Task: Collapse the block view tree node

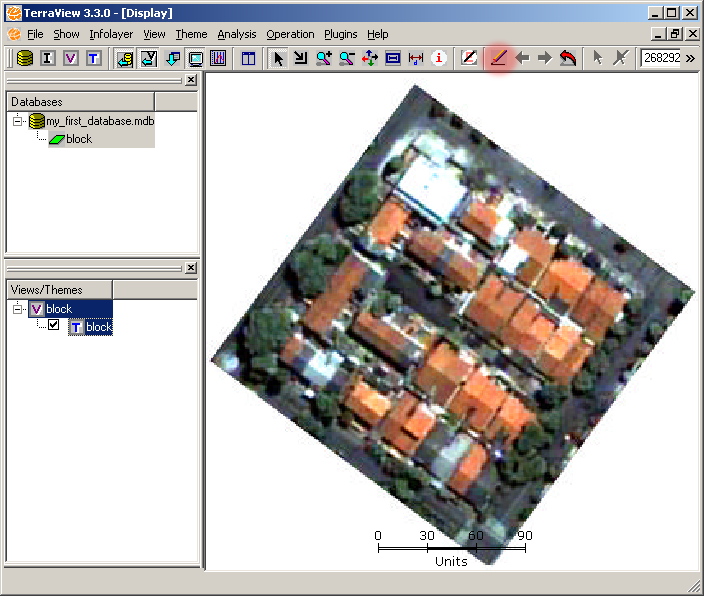Action: (19, 309)
